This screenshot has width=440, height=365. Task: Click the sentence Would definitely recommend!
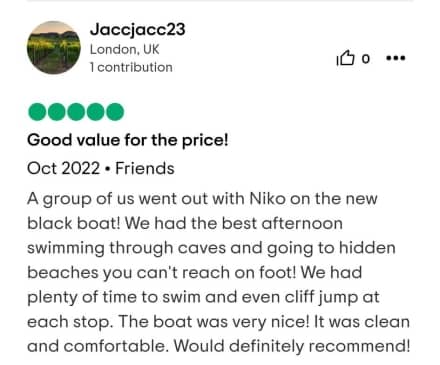[x=292, y=346]
